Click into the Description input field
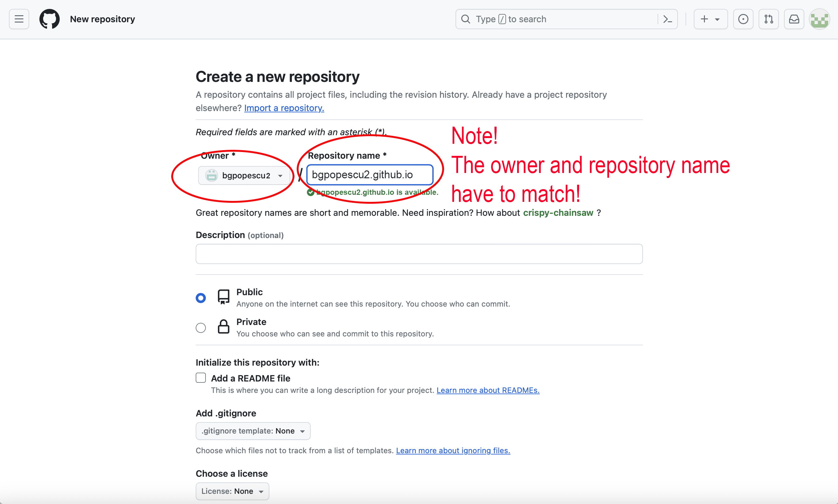Viewport: 838px width, 504px height. click(419, 254)
